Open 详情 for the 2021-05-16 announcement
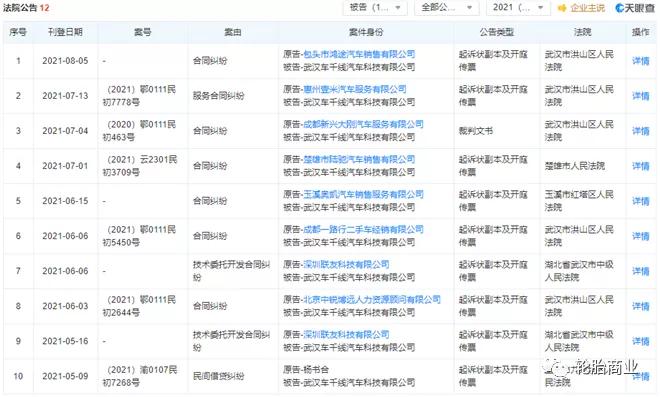This screenshot has height=397, width=660. (641, 341)
